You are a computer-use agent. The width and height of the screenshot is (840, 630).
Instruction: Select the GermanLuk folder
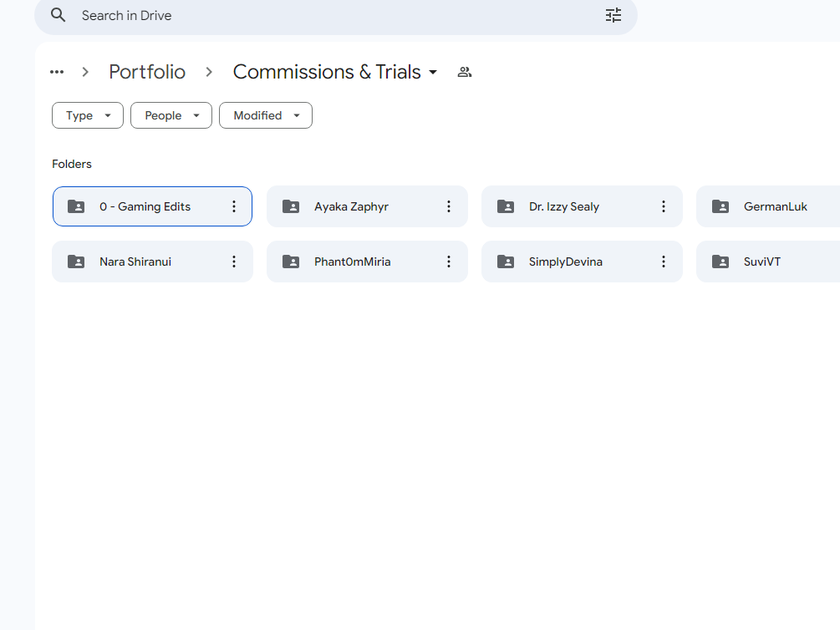tap(768, 206)
